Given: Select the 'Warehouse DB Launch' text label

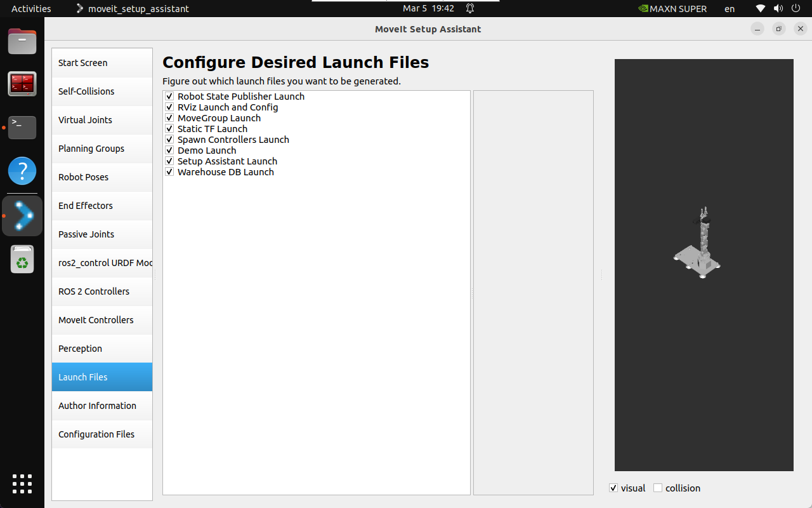Looking at the screenshot, I should [226, 172].
